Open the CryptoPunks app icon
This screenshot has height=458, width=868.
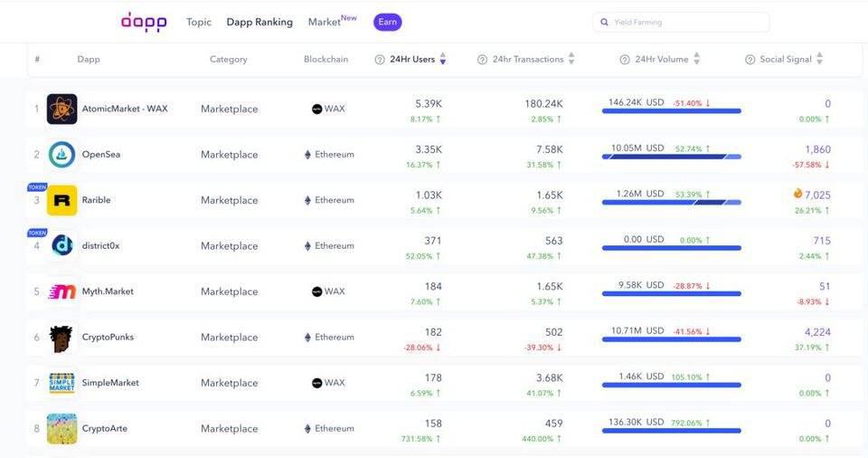pyautogui.click(x=61, y=339)
